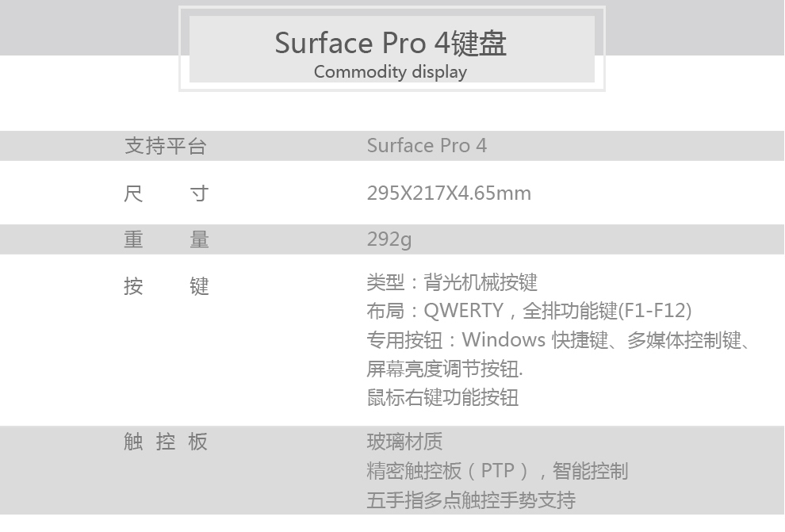Click the 292g weight value
The height and width of the screenshot is (532, 785).
(389, 239)
